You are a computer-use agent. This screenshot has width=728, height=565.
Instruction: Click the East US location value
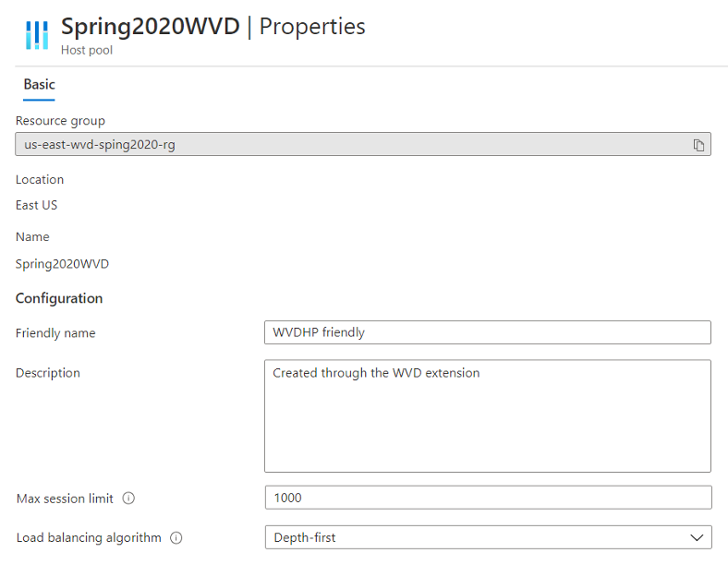point(37,205)
